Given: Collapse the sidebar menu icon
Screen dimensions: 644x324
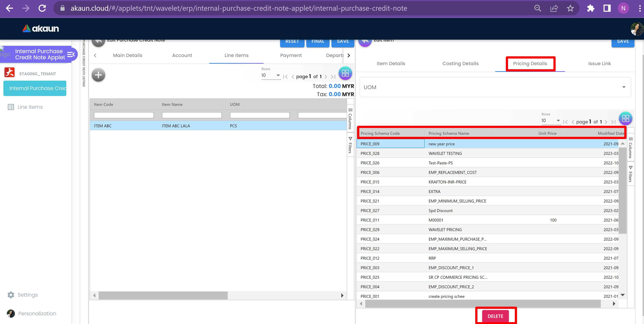Looking at the screenshot, I should tap(71, 54).
